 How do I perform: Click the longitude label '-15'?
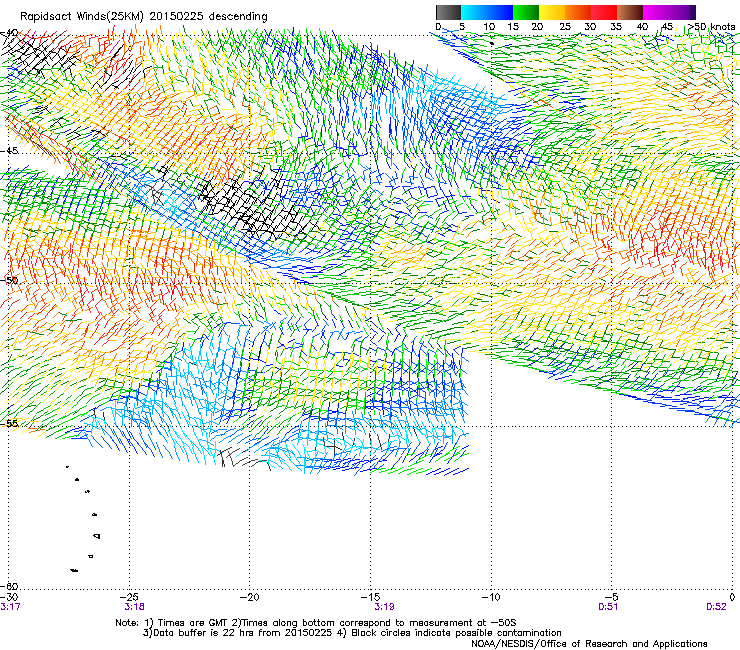pyautogui.click(x=370, y=597)
